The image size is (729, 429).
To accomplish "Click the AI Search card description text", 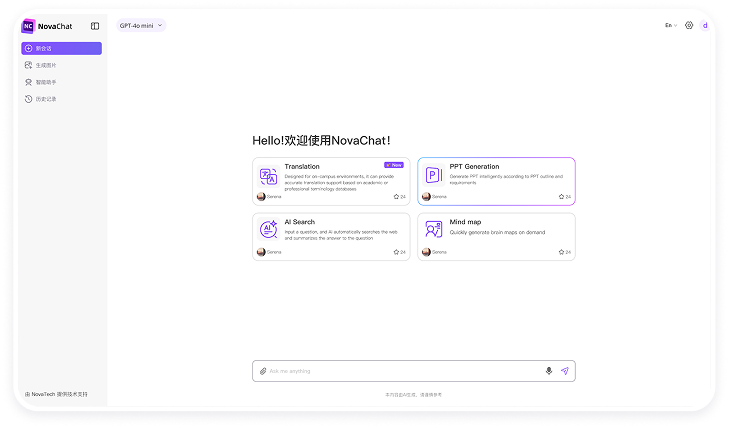I will [x=341, y=235].
